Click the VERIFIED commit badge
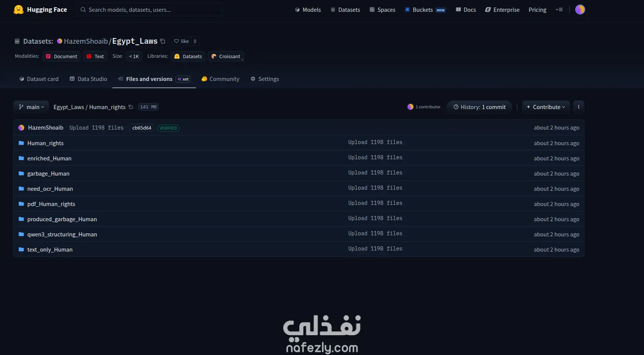 pyautogui.click(x=168, y=128)
